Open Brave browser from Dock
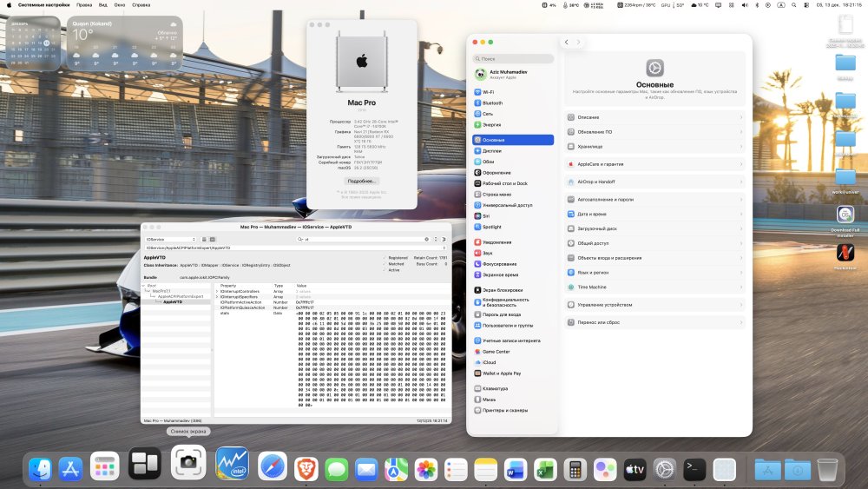Image resolution: width=868 pixels, height=489 pixels. (306, 469)
